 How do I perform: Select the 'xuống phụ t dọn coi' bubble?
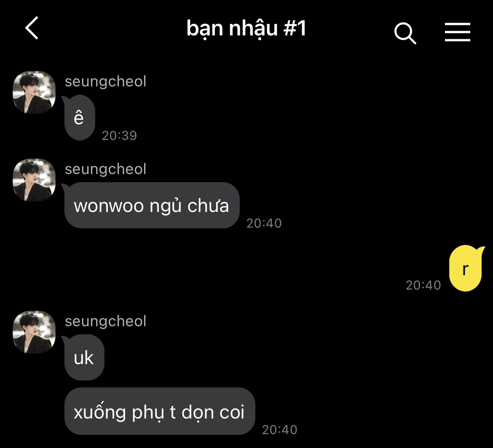[160, 411]
